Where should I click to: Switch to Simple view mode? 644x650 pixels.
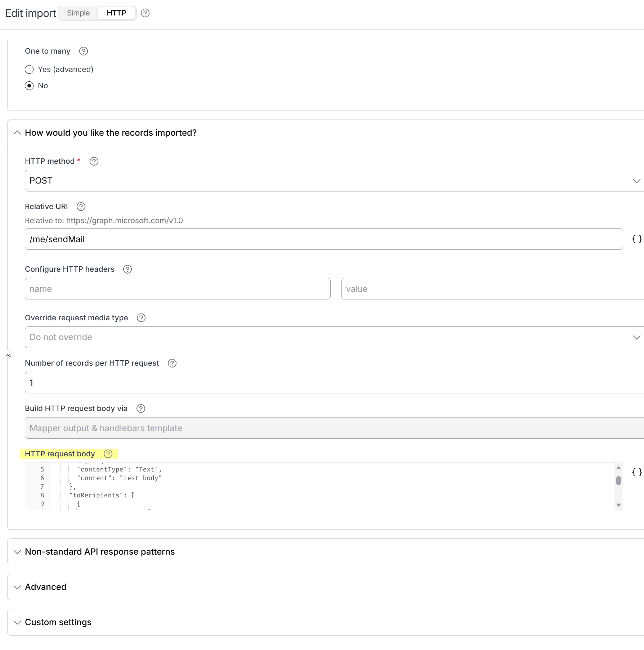[x=78, y=13]
